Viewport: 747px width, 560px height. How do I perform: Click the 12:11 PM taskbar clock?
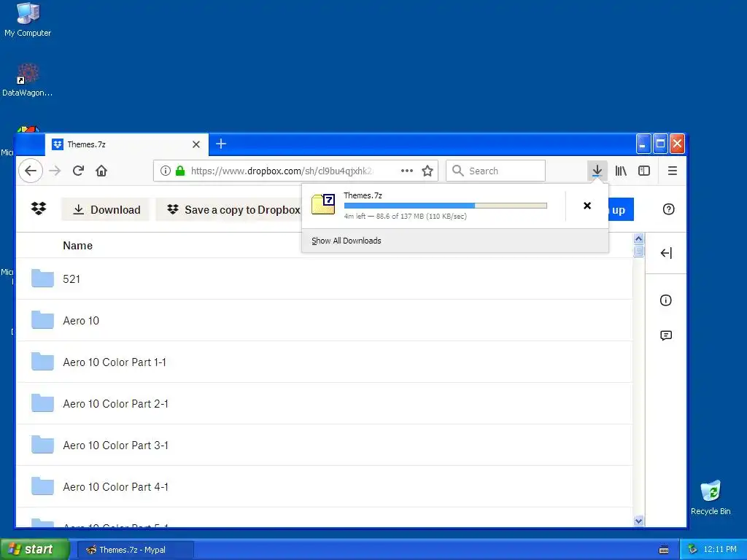720,550
